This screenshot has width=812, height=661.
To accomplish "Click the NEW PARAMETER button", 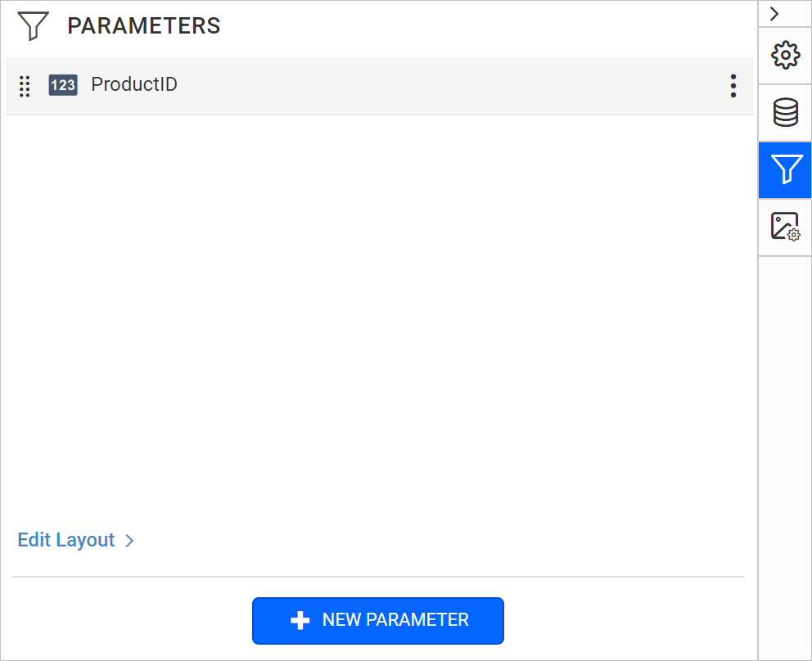I will (x=377, y=620).
